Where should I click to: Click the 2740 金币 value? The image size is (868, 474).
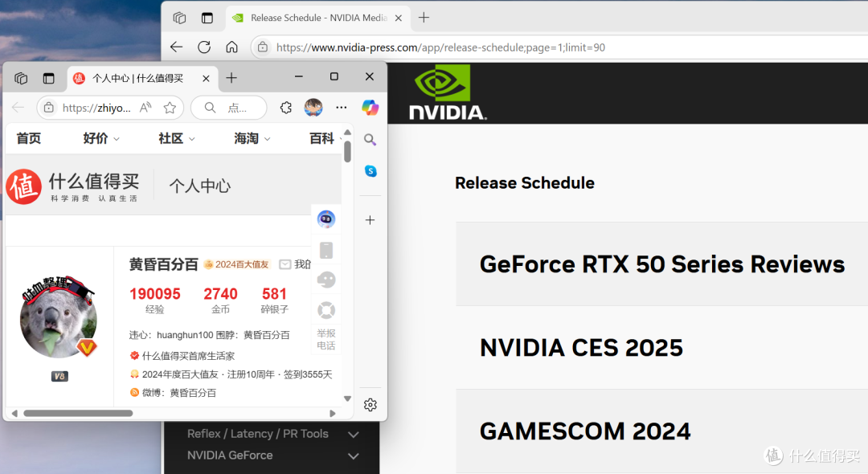coord(220,294)
